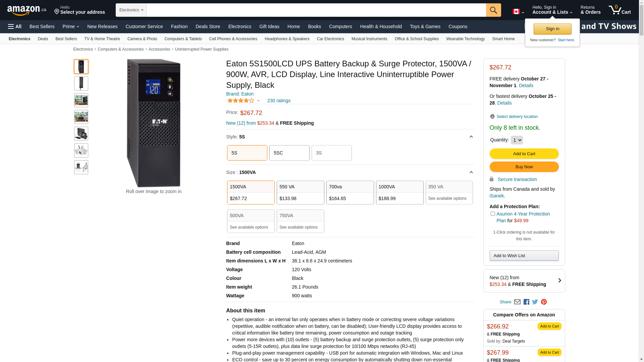Share via Twitter icon
Image resolution: width=644 pixels, height=362 pixels.
coord(535,302)
